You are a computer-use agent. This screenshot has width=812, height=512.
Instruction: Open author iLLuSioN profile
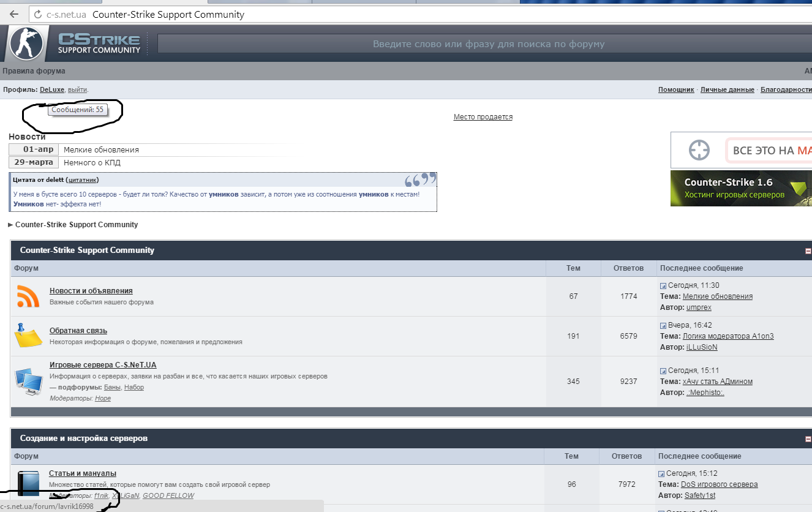(702, 347)
